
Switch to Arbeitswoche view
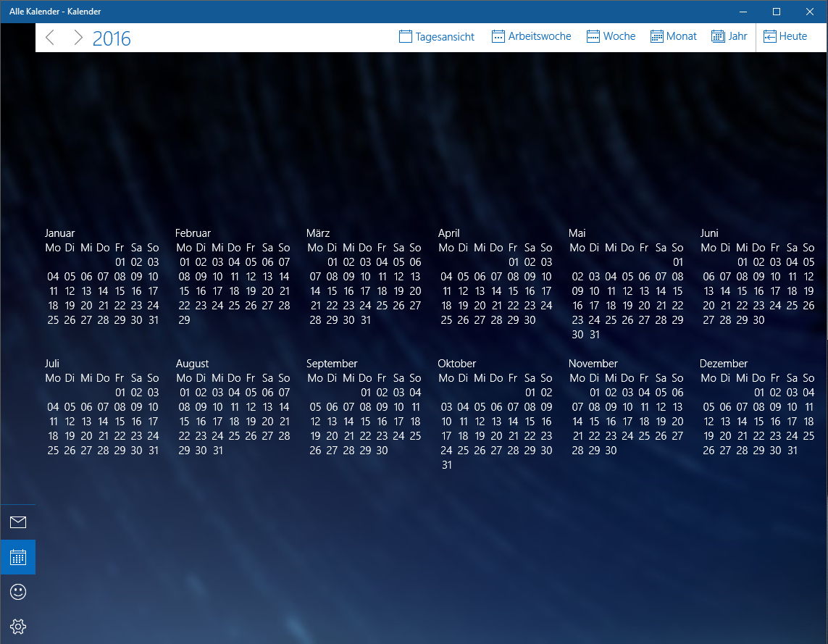coord(531,36)
